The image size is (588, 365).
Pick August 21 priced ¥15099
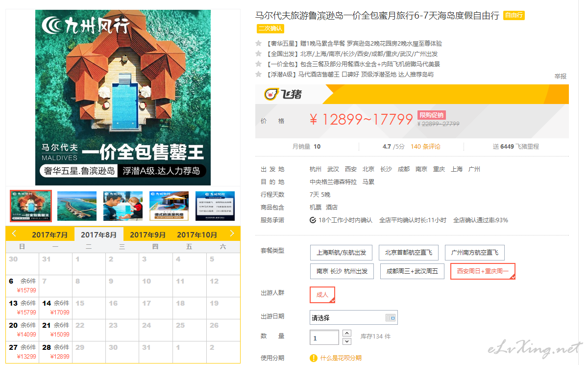(x=56, y=330)
